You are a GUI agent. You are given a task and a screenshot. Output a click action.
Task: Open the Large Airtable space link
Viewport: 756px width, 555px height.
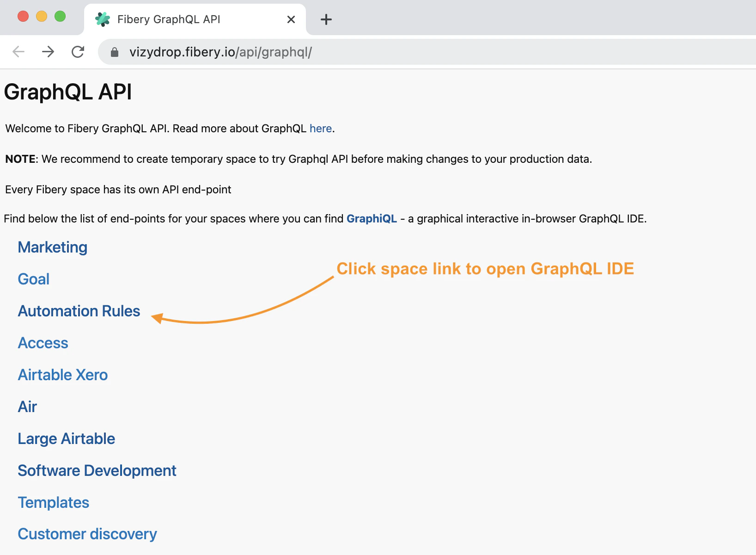click(x=67, y=439)
